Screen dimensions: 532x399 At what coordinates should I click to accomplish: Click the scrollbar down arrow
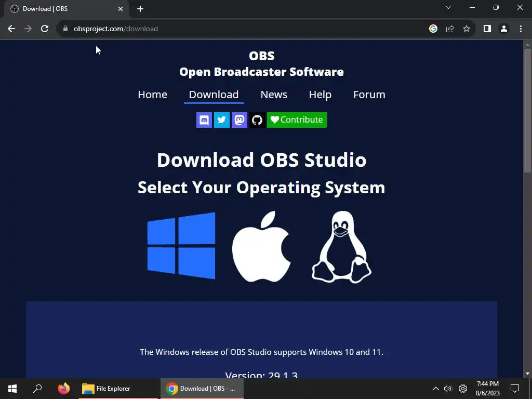pos(527,374)
